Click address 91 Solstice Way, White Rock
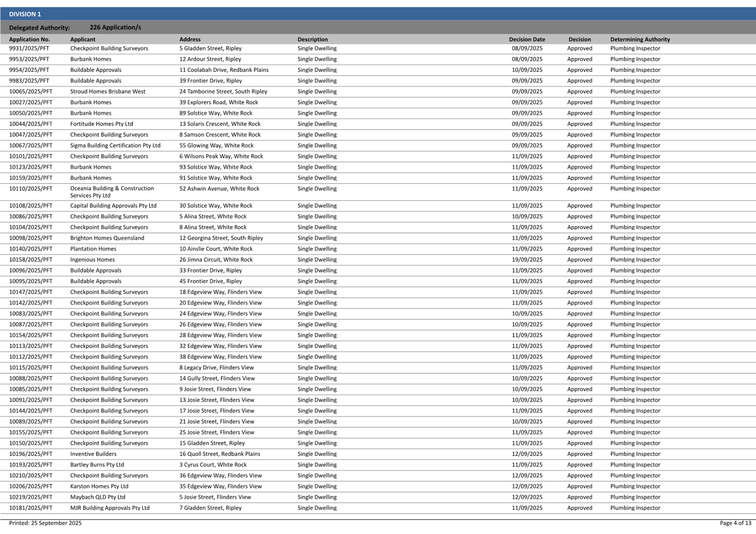 [x=216, y=178]
